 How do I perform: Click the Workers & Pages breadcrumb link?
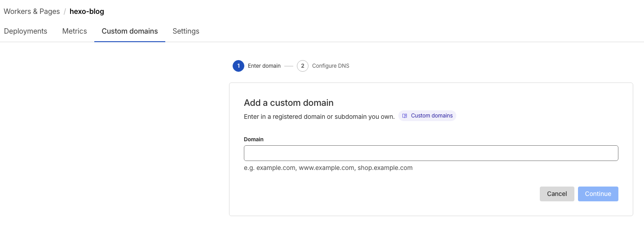coord(32,11)
